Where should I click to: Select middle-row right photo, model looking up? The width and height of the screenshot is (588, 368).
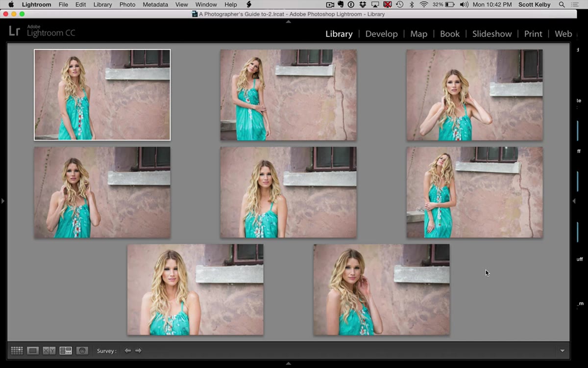(x=474, y=192)
